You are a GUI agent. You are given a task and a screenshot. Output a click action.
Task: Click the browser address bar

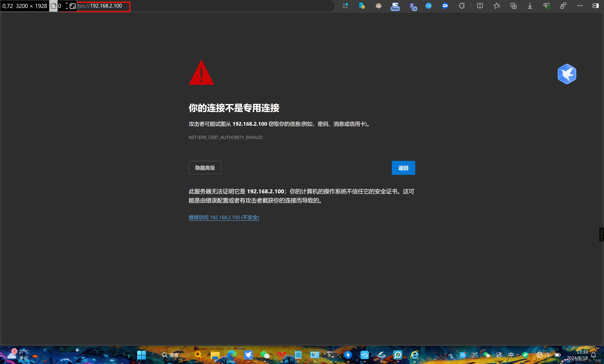(196, 6)
